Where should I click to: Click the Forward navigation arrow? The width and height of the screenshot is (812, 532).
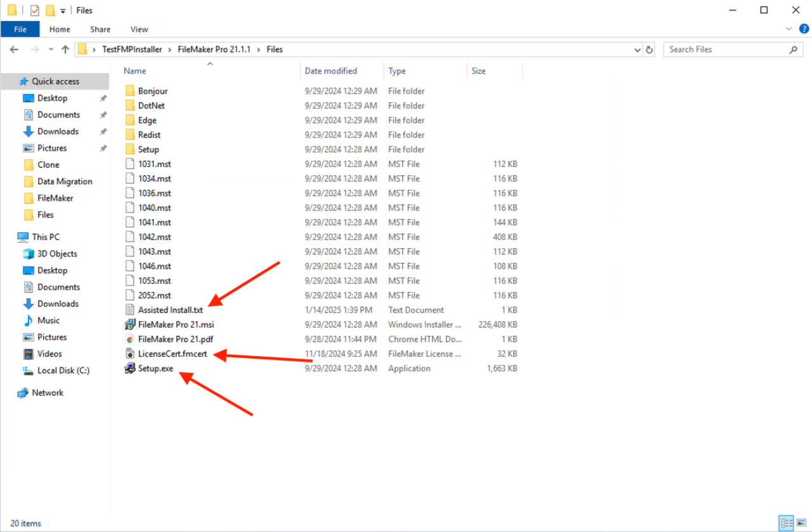34,50
